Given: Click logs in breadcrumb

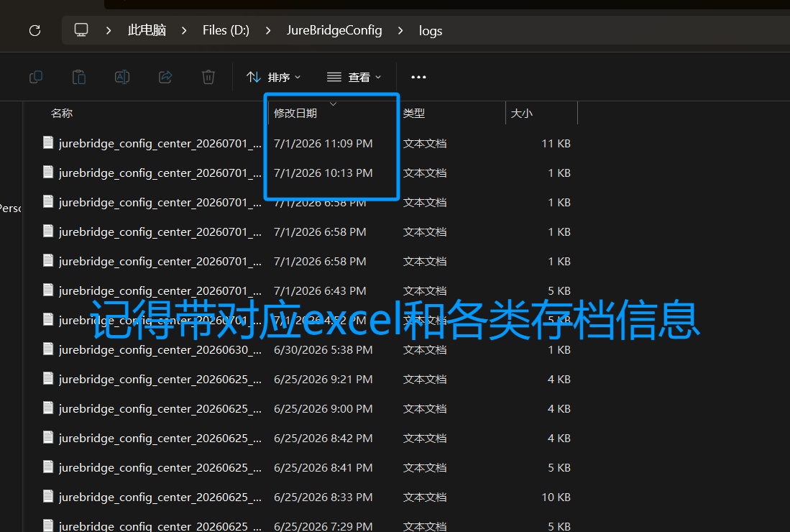Looking at the screenshot, I should click(x=431, y=31).
